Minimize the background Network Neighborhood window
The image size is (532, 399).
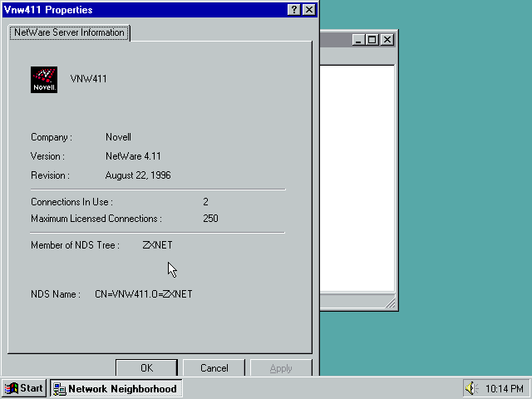click(358, 40)
